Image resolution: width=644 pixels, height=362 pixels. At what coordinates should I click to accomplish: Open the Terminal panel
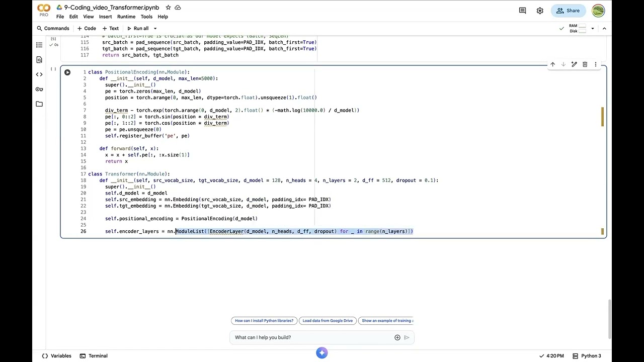coord(94,356)
